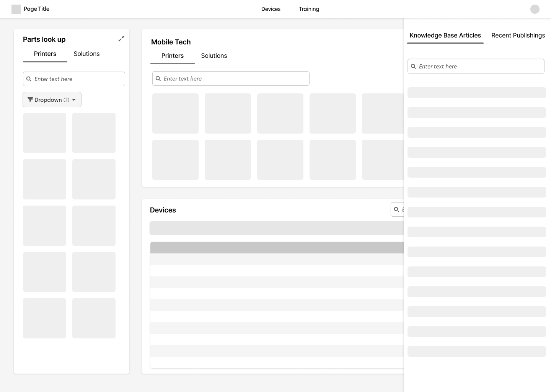The image size is (551, 392).
Task: Click the page logo square in the top bar
Action: [x=16, y=9]
